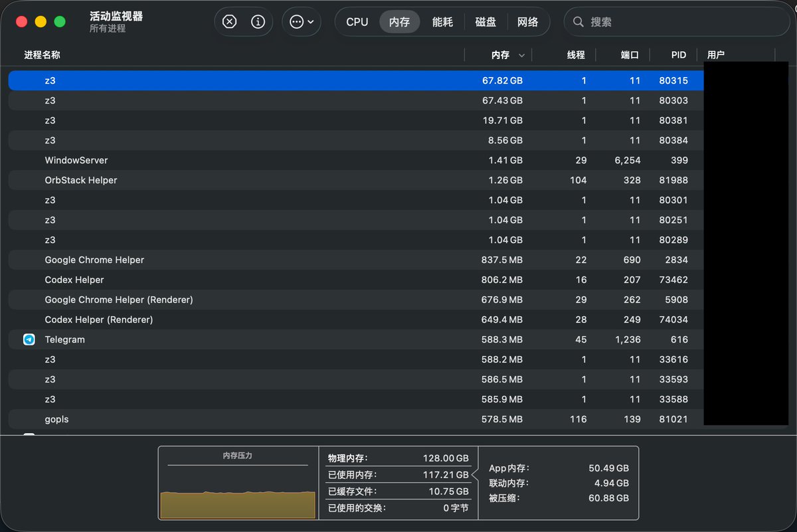The height and width of the screenshot is (532, 797).
Task: Click the stop process X icon
Action: point(229,22)
